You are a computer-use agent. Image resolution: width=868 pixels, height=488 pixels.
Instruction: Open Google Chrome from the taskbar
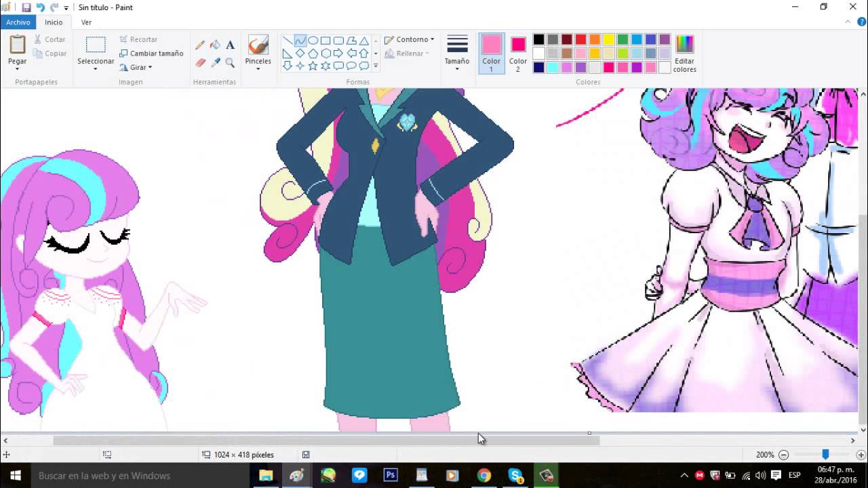coord(484,475)
